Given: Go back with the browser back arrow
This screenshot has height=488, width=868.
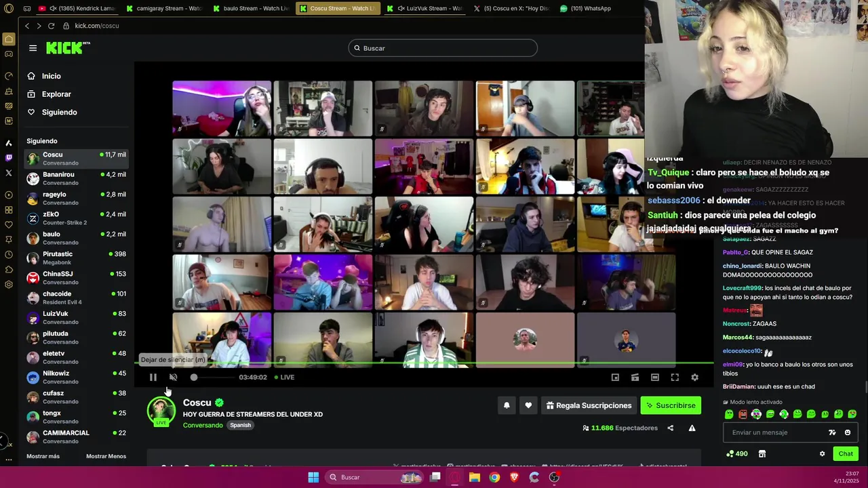Looking at the screenshot, I should click(x=27, y=26).
